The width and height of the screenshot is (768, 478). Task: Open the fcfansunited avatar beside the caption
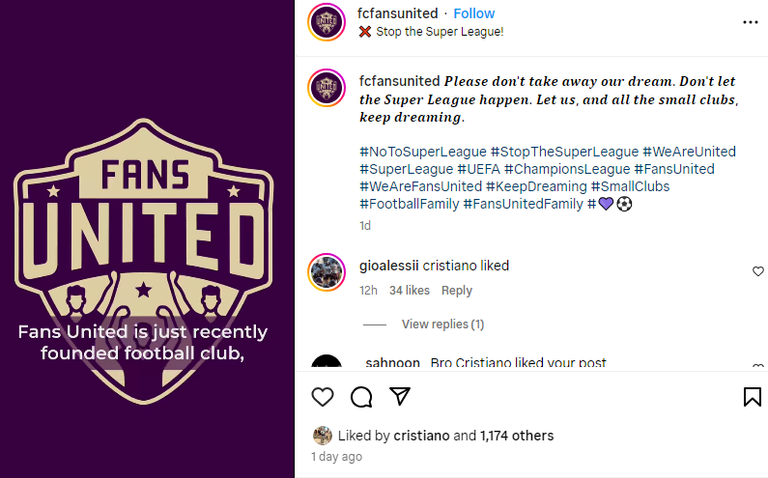coord(327,88)
